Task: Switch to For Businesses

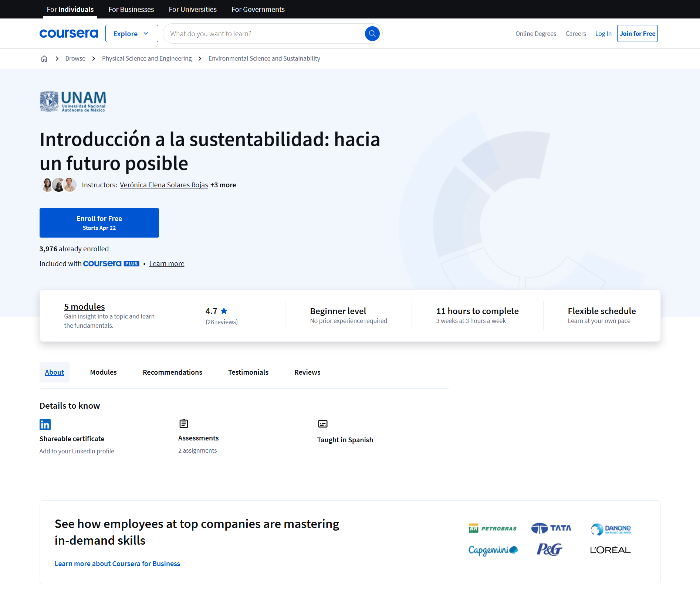Action: [x=131, y=9]
